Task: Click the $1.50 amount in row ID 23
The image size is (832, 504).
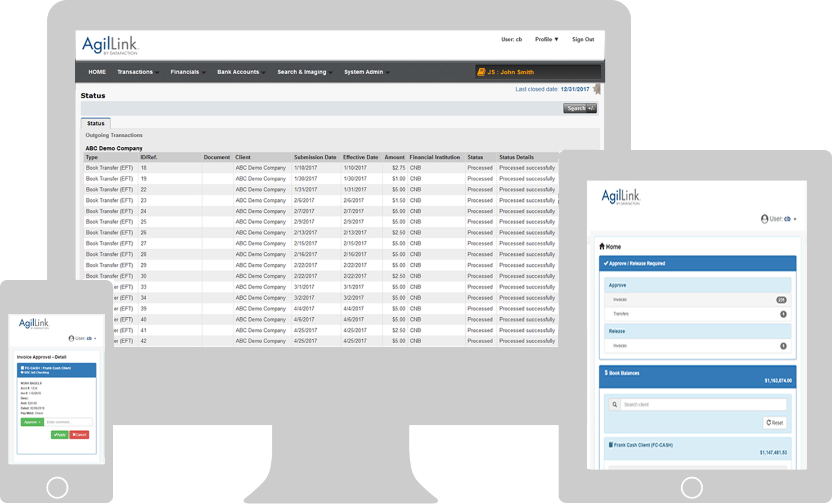Action: pos(398,200)
